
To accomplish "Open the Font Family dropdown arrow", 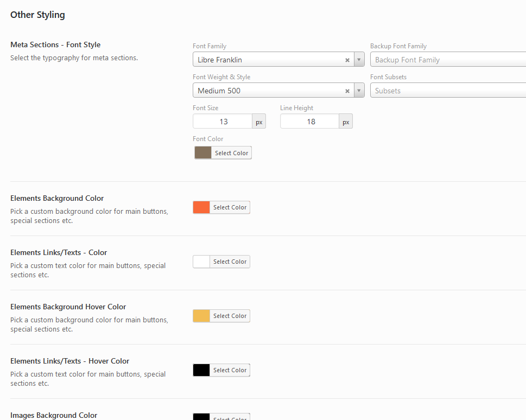I will (x=359, y=60).
